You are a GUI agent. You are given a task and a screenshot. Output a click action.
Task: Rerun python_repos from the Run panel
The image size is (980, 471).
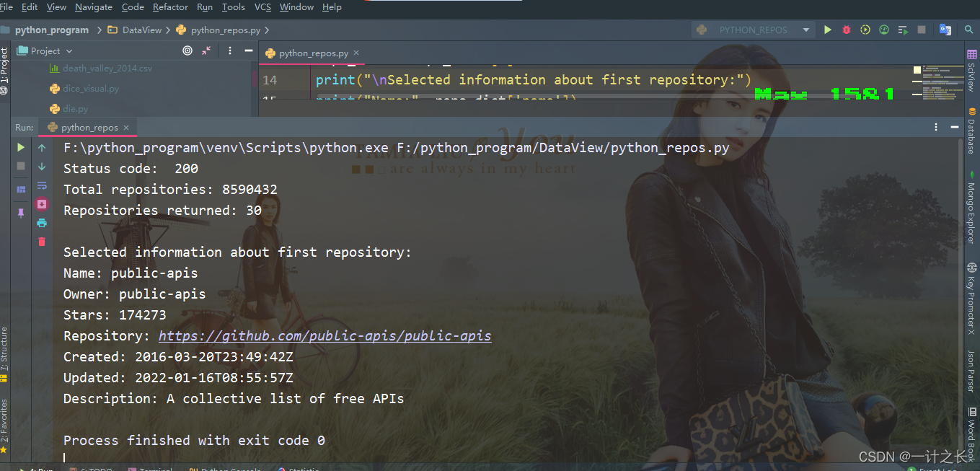coord(21,147)
